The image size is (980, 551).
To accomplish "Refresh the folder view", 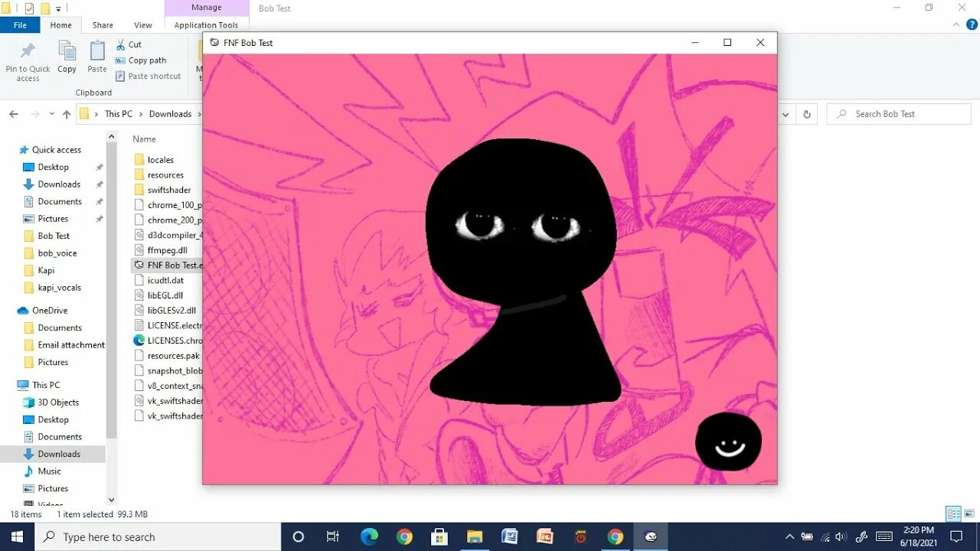I will tap(806, 114).
